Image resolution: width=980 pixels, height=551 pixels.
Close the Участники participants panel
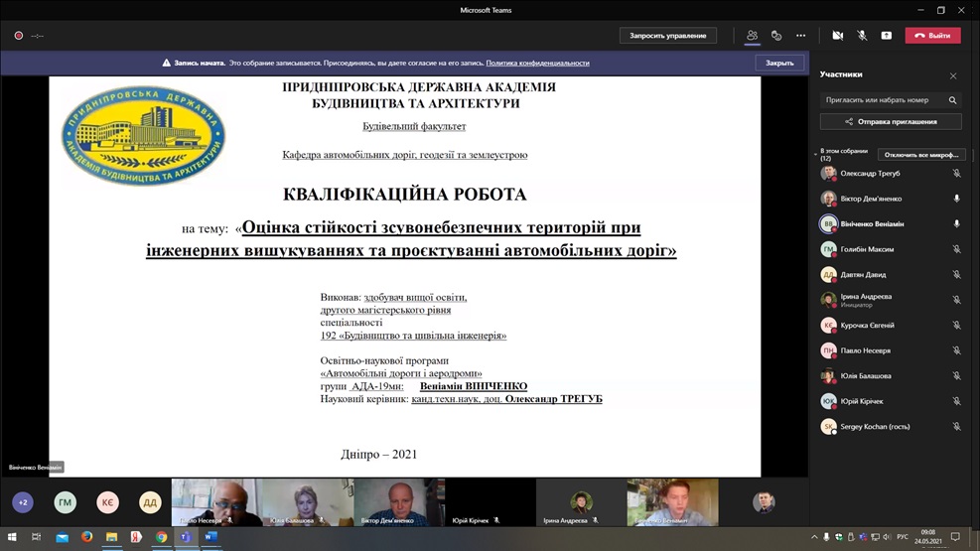pos(953,75)
